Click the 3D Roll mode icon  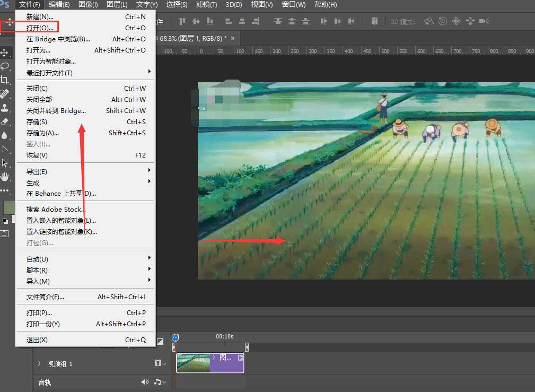point(443,22)
